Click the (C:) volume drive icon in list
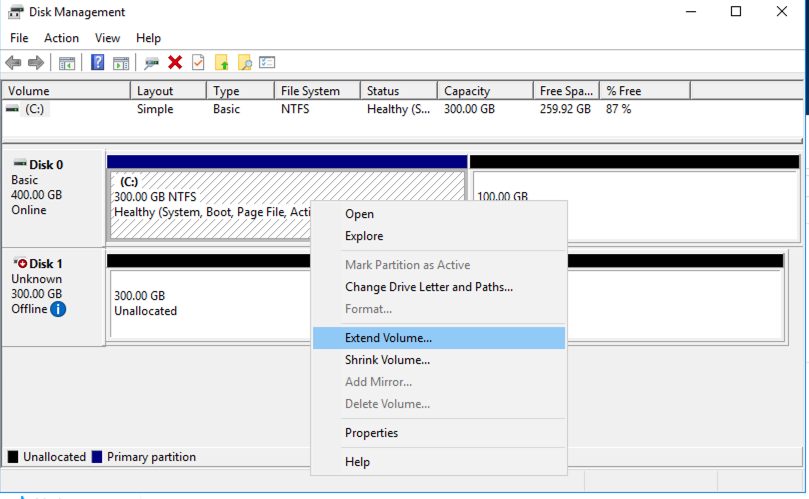The height and width of the screenshot is (499, 809). [x=12, y=109]
